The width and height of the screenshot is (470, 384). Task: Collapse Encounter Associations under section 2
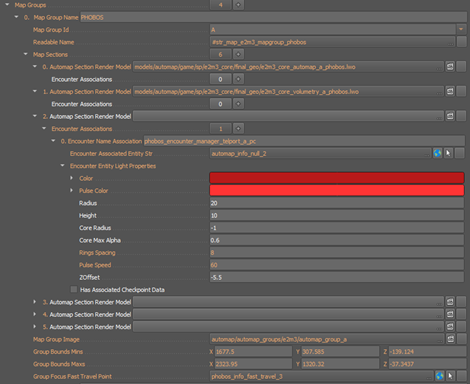pyautogui.click(x=44, y=128)
